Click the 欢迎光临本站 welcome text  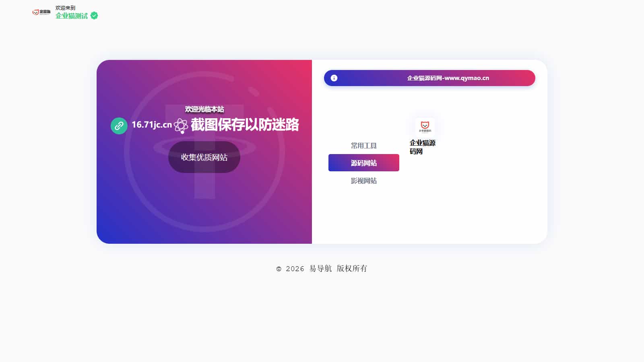point(204,109)
